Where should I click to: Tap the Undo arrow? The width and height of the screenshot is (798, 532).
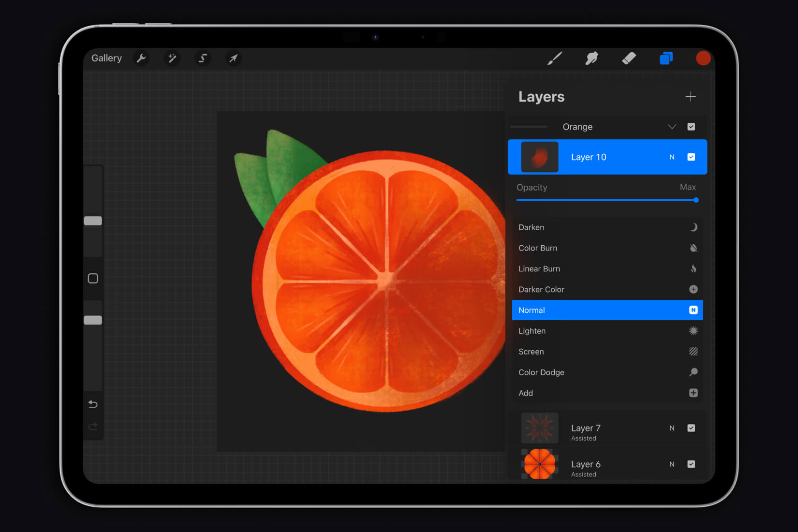(93, 404)
